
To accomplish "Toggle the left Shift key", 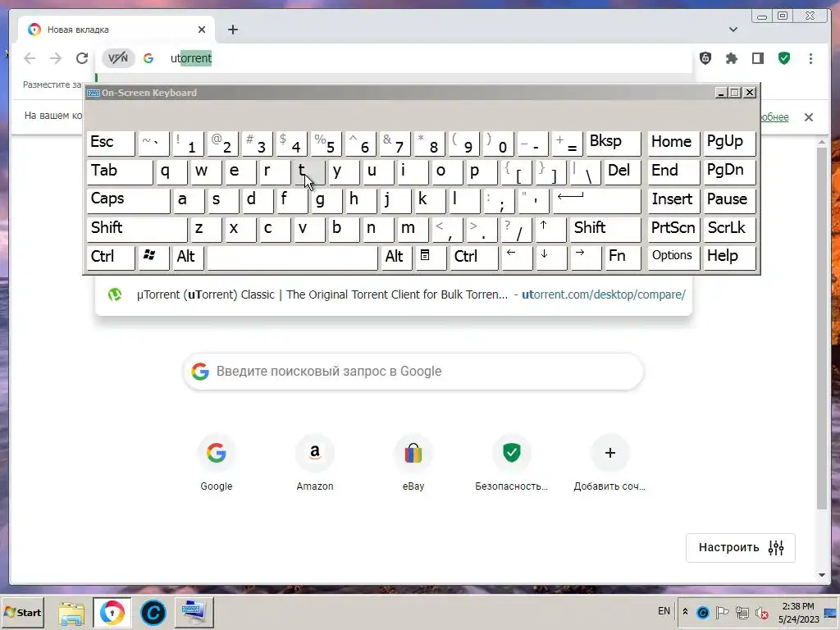I will [x=137, y=230].
